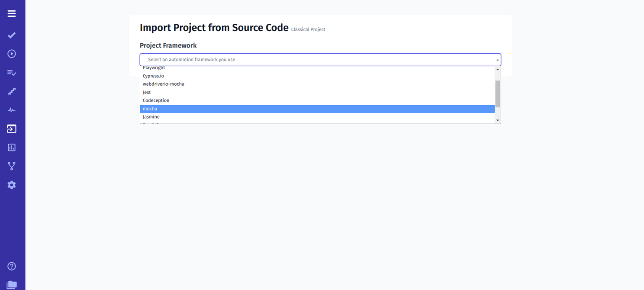
Task: Select the checkmark test cases icon
Action: click(11, 35)
